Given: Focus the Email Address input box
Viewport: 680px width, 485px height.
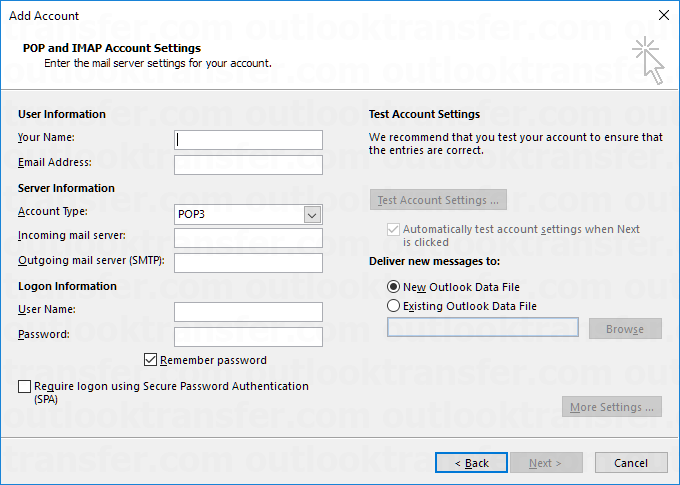Looking at the screenshot, I should click(248, 164).
